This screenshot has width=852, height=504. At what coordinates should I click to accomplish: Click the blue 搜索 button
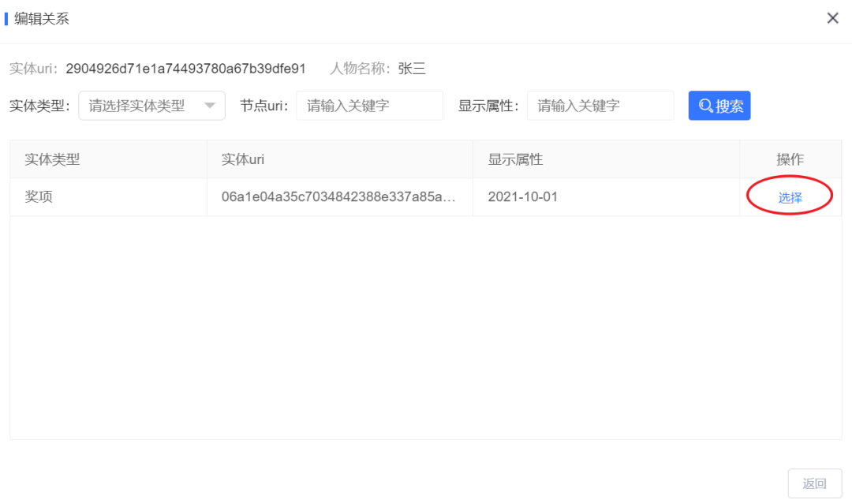[719, 105]
